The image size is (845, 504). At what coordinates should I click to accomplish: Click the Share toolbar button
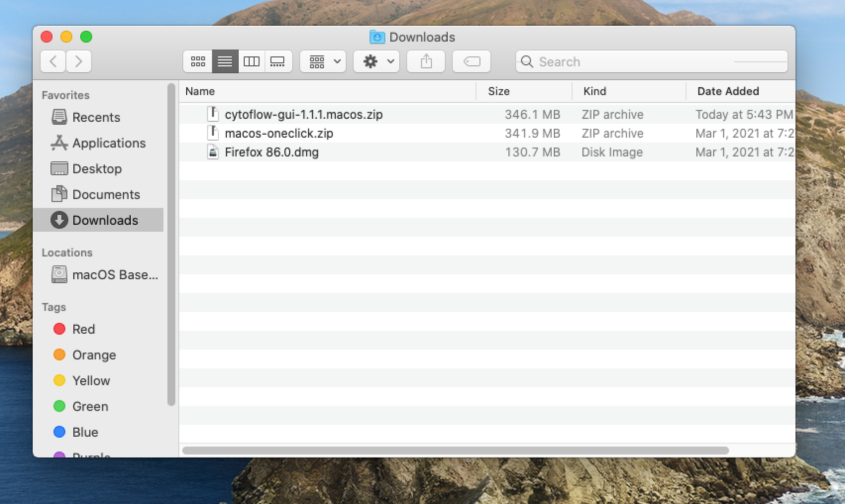click(x=426, y=61)
